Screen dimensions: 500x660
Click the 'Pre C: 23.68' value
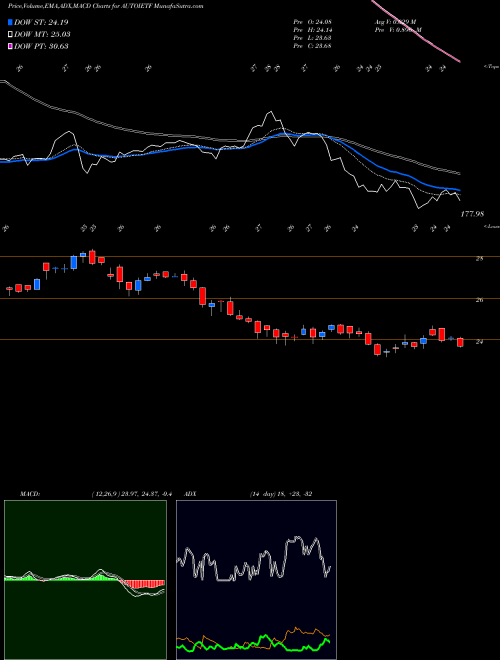pos(312,46)
